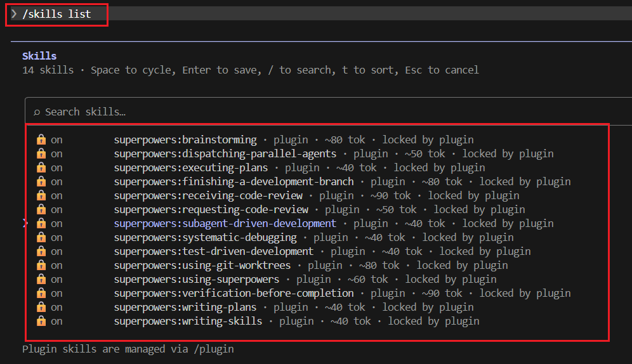Click lock icon for superpowers:test-driven-development
Image resolution: width=632 pixels, height=364 pixels.
[41, 251]
